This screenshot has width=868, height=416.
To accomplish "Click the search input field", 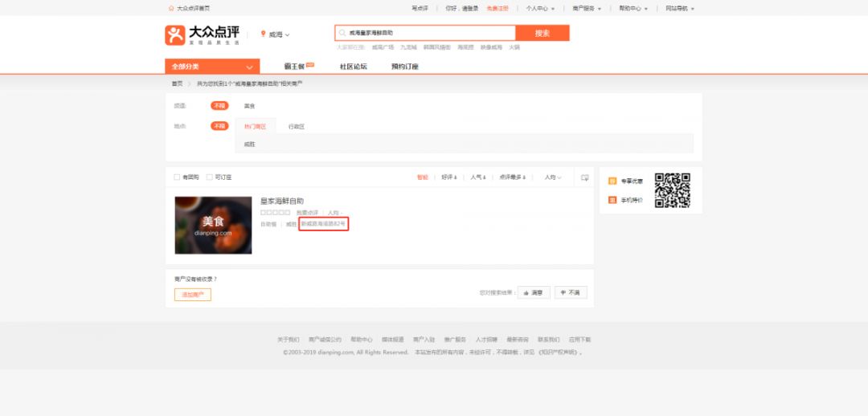I will 425,33.
